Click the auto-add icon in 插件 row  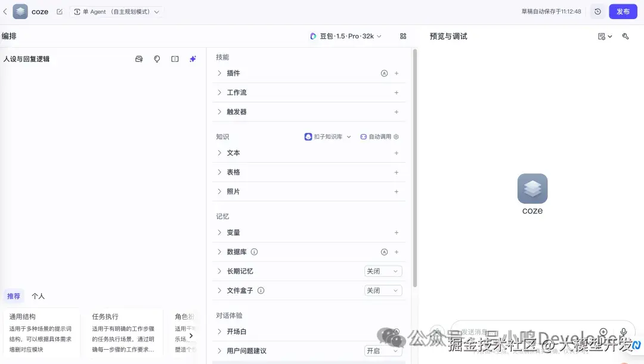[384, 73]
